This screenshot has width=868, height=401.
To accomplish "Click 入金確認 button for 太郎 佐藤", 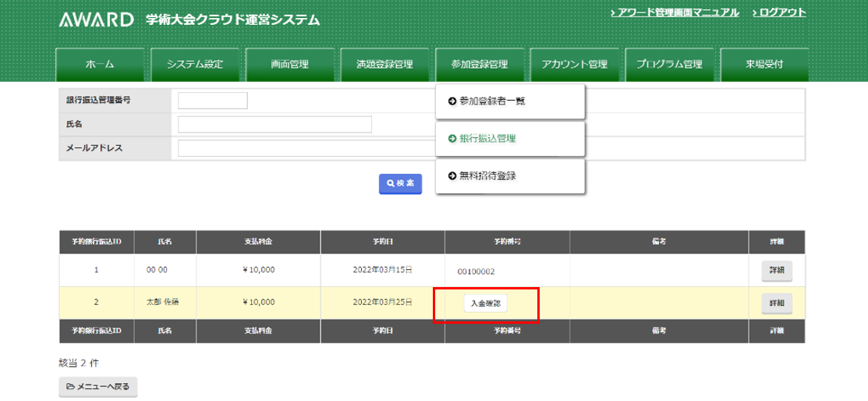I will click(486, 303).
